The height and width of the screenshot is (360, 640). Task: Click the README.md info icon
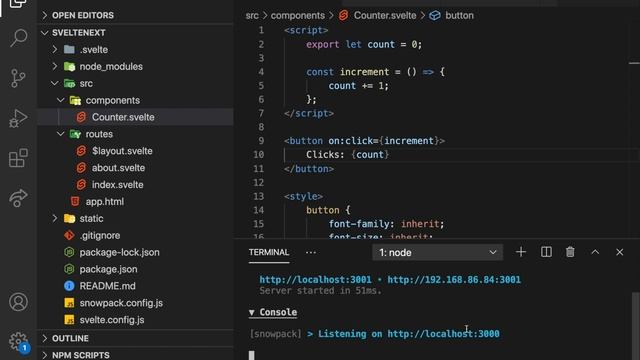[x=69, y=286]
